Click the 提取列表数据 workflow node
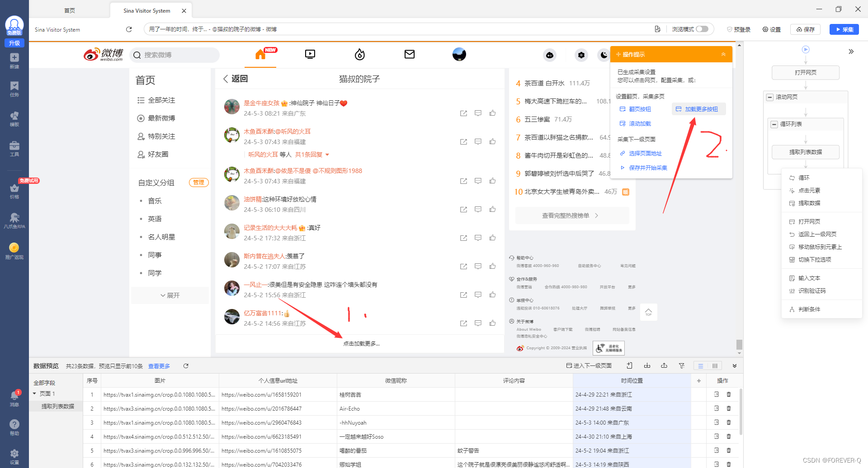This screenshot has width=868, height=468. click(806, 152)
